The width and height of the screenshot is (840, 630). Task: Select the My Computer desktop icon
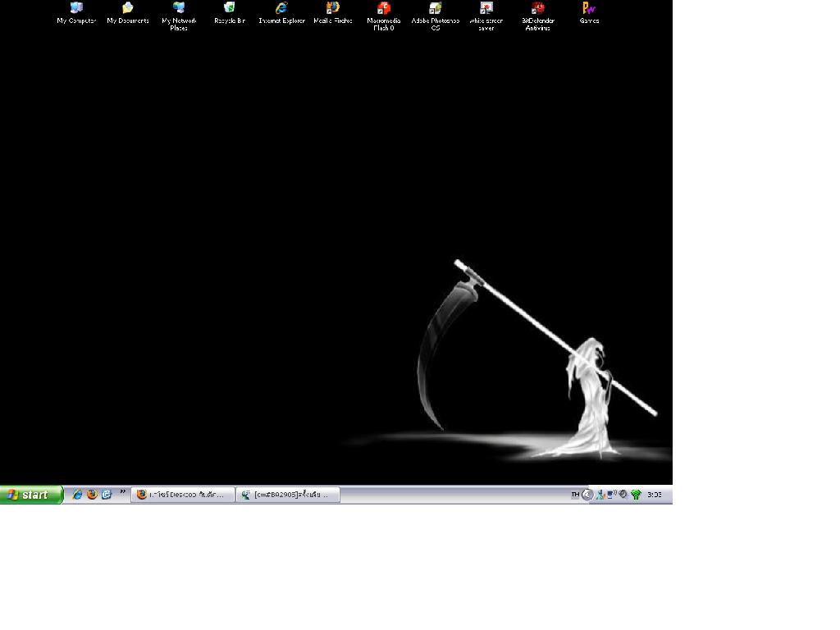click(x=76, y=13)
